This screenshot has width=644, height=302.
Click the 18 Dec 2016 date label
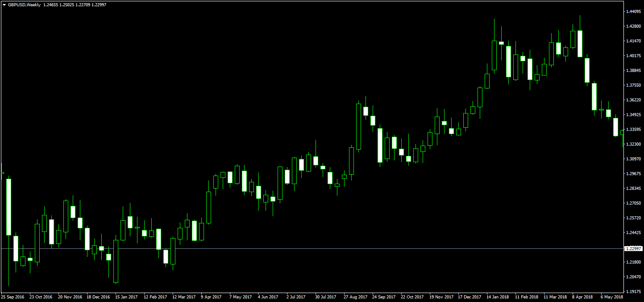[x=98, y=297]
